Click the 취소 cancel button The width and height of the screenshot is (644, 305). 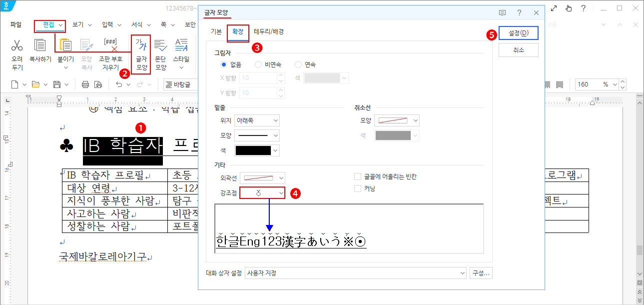(x=518, y=50)
